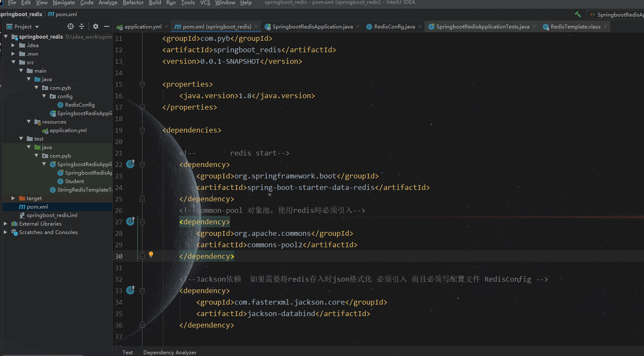The height and width of the screenshot is (356, 644).
Task: Collapse the test folder arrow
Action: (21, 138)
